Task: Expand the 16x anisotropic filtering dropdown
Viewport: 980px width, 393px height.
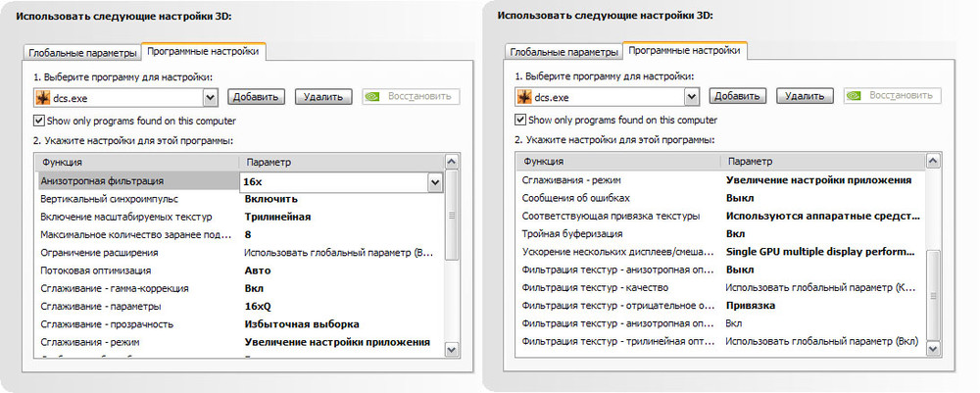Action: pos(435,182)
